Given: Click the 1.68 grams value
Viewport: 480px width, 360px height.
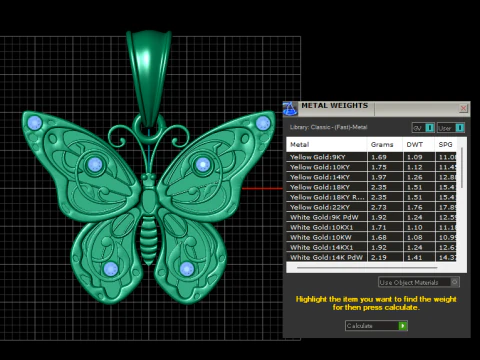Looking at the screenshot, I should pos(379,237).
